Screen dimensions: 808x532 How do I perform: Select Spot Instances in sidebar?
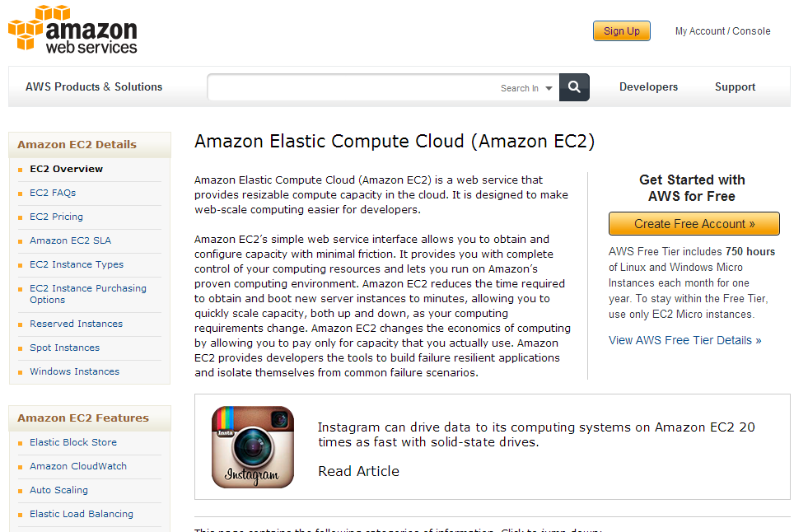click(x=64, y=348)
